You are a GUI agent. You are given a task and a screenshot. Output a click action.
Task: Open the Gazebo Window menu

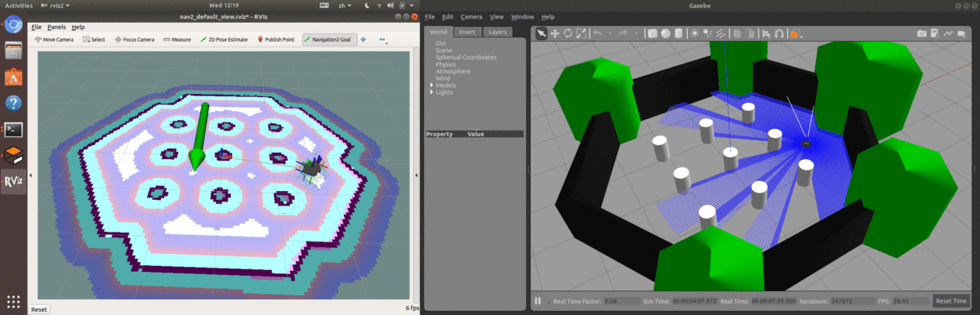[523, 16]
